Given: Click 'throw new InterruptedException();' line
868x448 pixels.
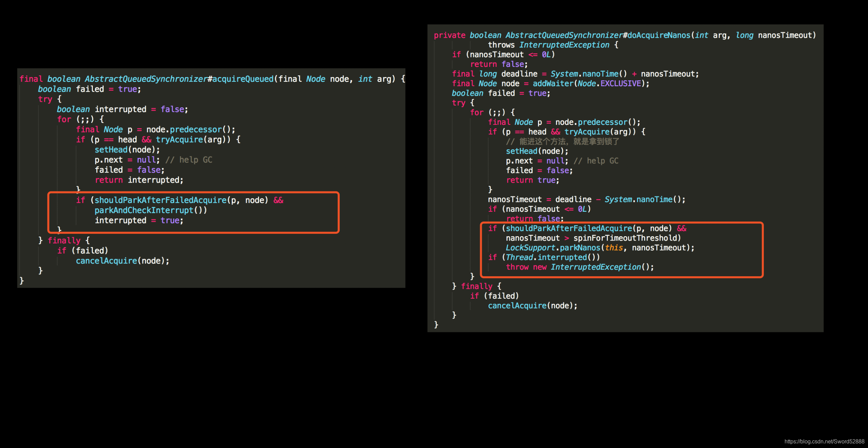Looking at the screenshot, I should (x=580, y=267).
